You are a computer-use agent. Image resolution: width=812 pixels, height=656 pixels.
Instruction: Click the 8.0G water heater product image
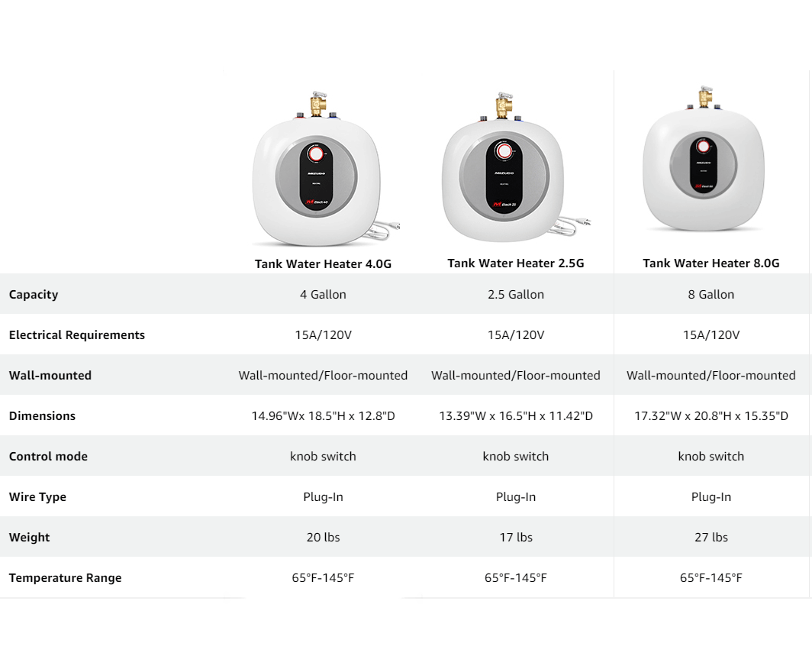704,158
